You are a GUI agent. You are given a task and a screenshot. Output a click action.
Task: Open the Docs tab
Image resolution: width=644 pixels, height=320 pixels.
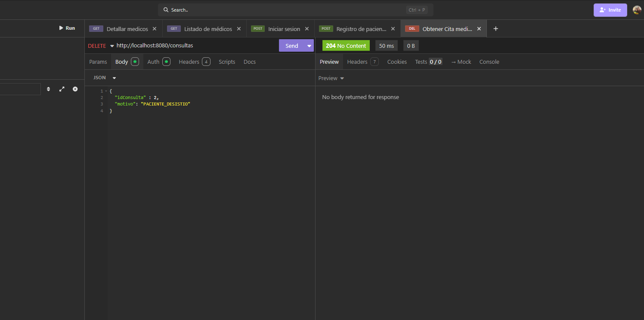250,62
